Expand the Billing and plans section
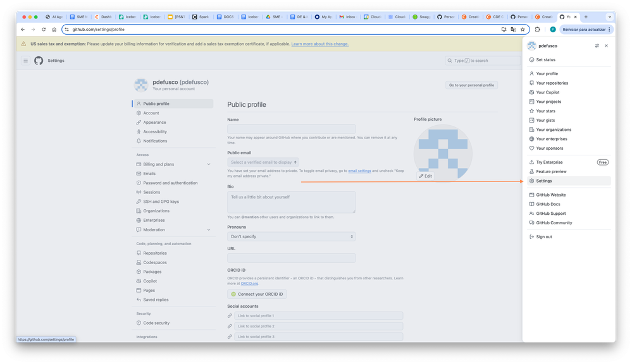The image size is (632, 364). pyautogui.click(x=209, y=164)
